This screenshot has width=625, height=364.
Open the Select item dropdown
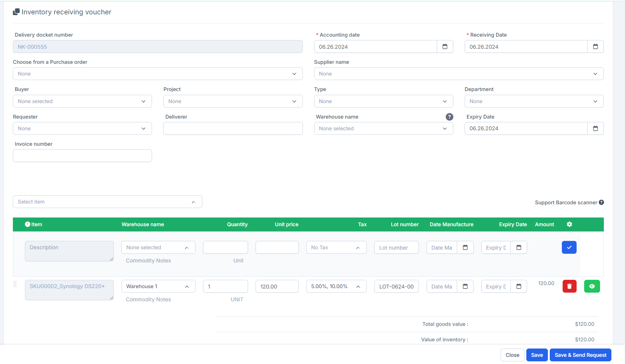point(107,202)
